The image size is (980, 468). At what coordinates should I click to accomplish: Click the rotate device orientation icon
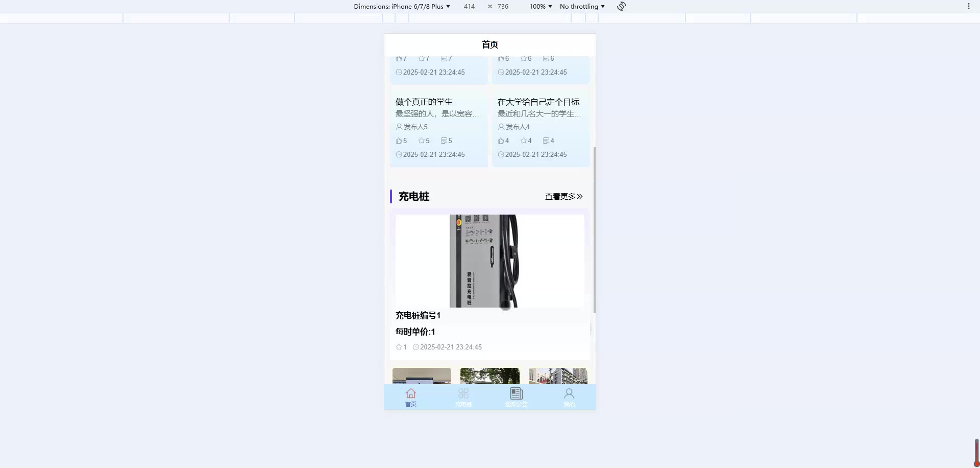(x=621, y=6)
